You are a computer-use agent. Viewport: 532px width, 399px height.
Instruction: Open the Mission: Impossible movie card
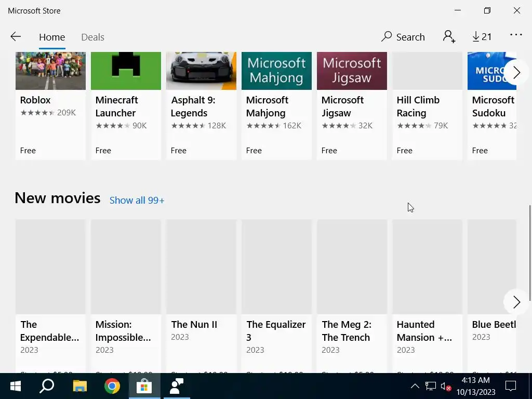pos(126,296)
